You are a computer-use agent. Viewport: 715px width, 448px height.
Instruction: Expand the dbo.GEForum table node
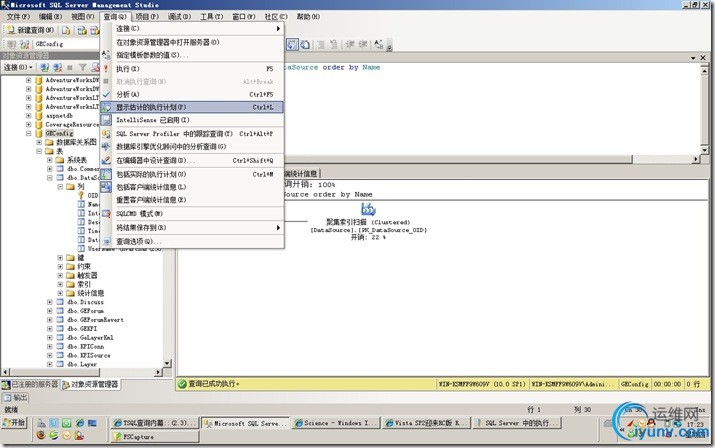click(50, 311)
